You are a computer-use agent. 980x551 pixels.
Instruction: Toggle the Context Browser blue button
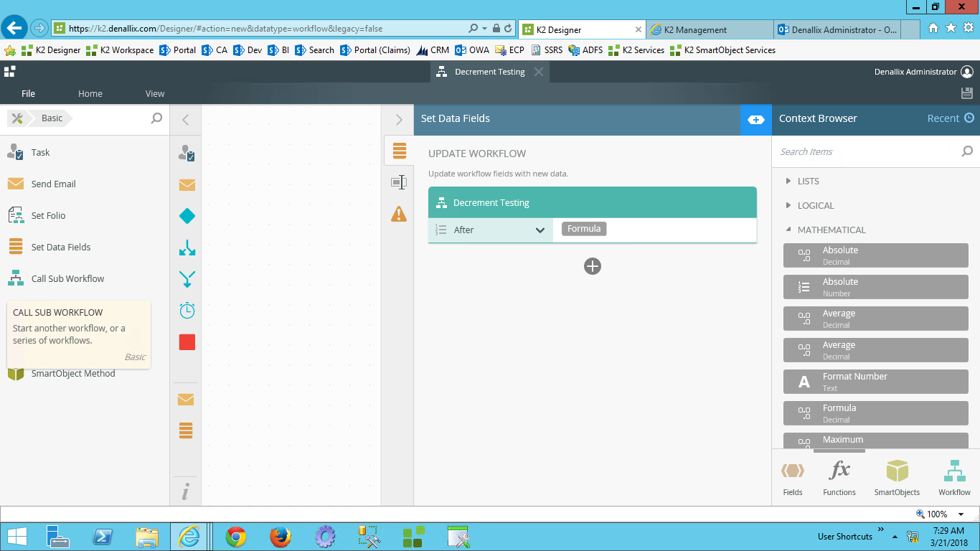pos(756,119)
